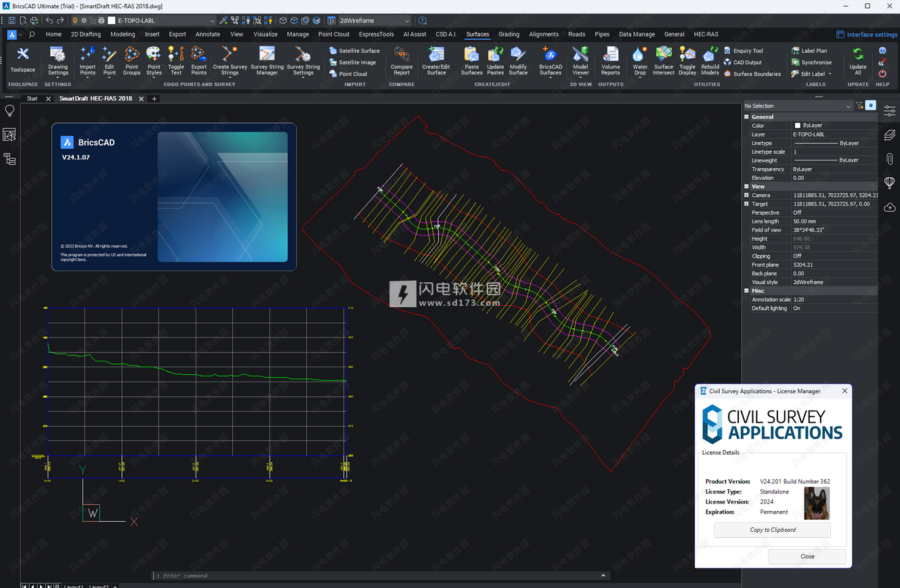Viewport: 900px width, 588px height.
Task: Click CAD Output
Action: 742,62
